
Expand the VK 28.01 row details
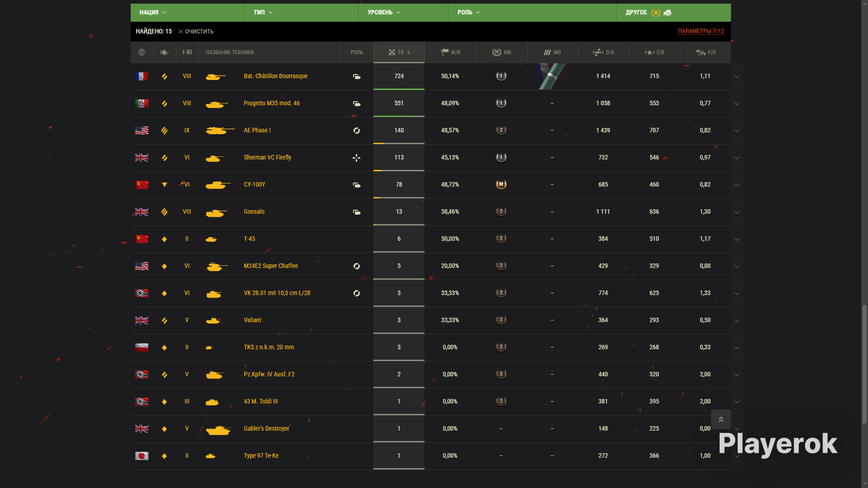pos(737,293)
